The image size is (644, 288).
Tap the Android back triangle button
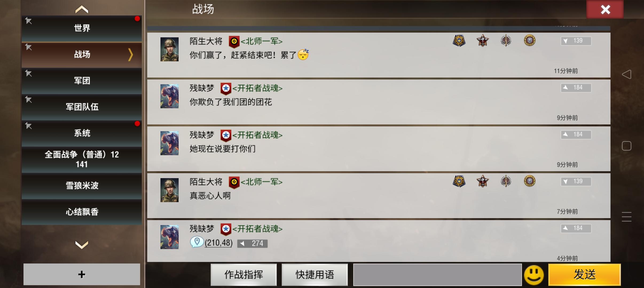coord(626,74)
